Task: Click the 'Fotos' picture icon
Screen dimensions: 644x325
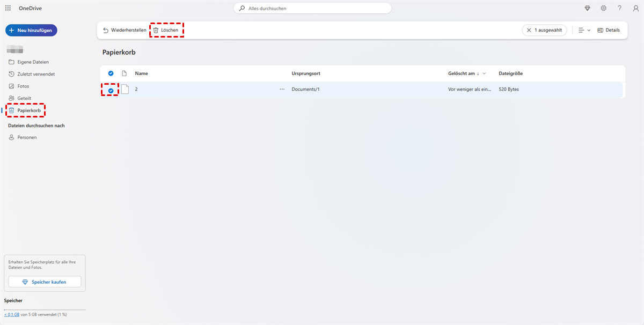Action: (12, 86)
